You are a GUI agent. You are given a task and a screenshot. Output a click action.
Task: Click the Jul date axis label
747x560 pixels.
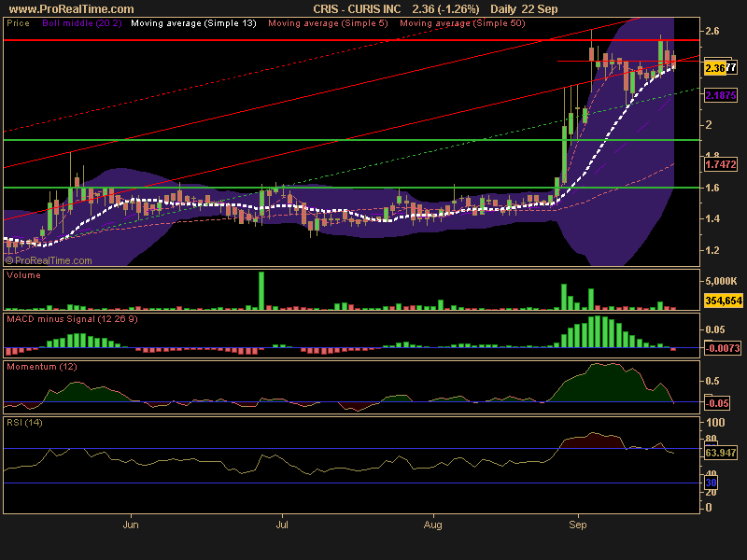[282, 525]
